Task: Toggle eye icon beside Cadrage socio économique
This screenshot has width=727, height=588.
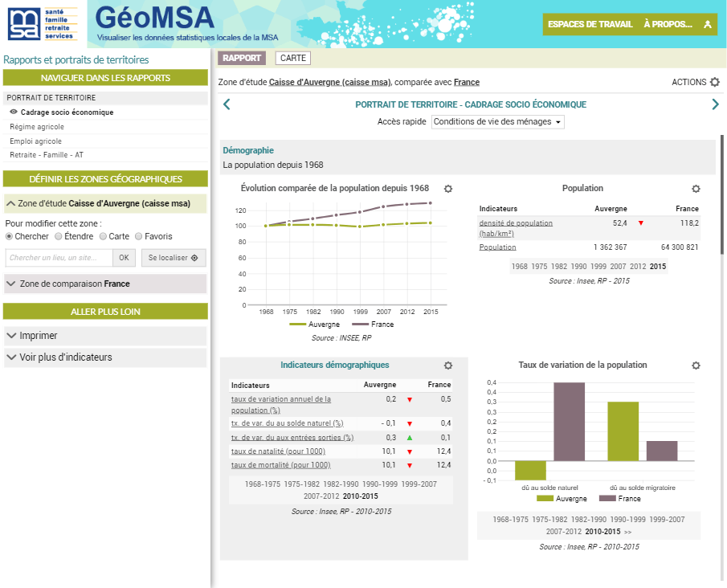Action: point(14,112)
